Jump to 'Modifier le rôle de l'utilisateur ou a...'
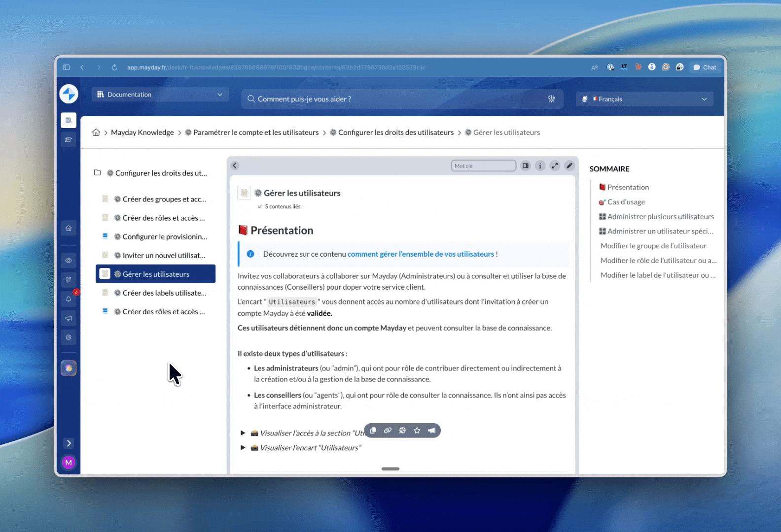This screenshot has width=781, height=532. (x=658, y=260)
